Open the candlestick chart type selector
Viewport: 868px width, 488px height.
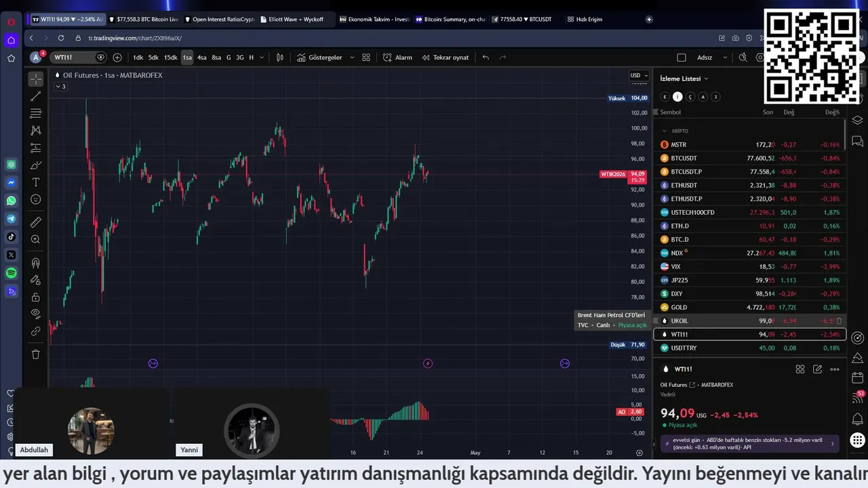pos(280,58)
